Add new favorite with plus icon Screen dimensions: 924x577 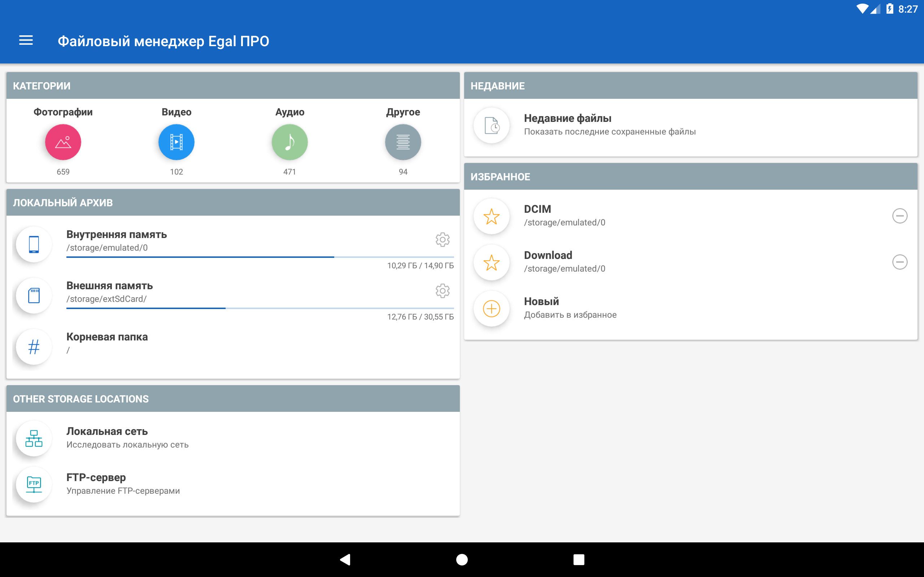coord(491,308)
